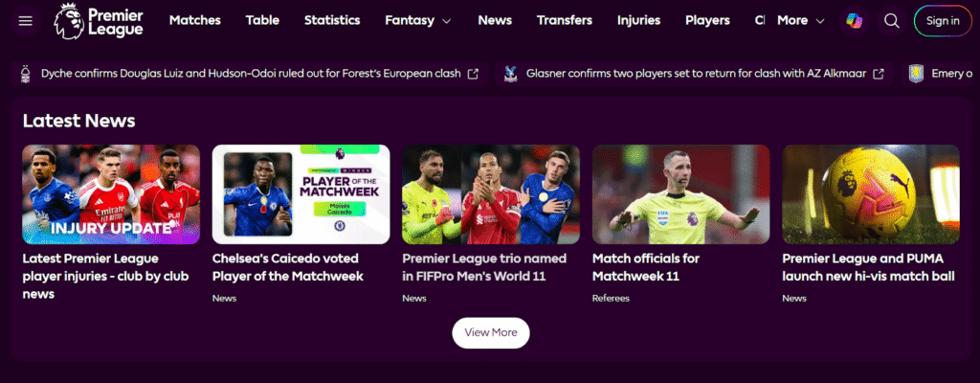Open the hamburger menu icon
The width and height of the screenshot is (980, 383).
pos(25,21)
